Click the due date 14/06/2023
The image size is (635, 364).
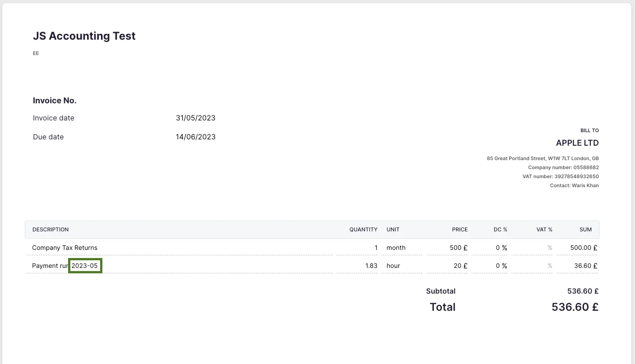tap(196, 137)
